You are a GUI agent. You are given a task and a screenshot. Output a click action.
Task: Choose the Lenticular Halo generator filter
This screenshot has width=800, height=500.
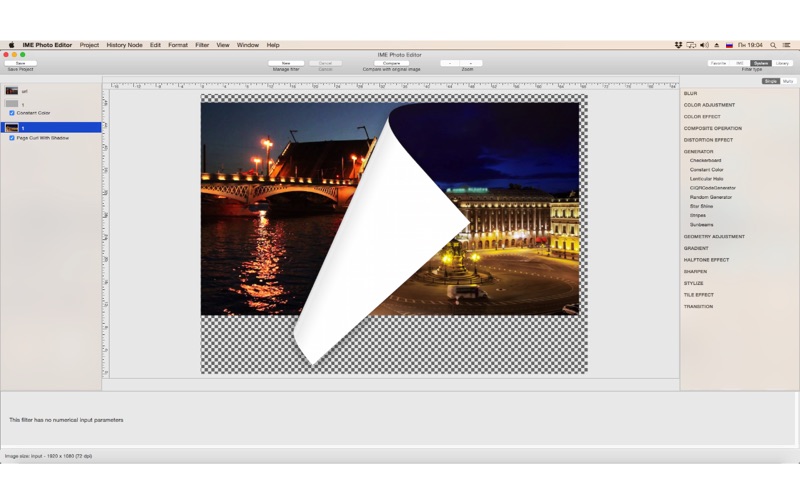click(707, 179)
